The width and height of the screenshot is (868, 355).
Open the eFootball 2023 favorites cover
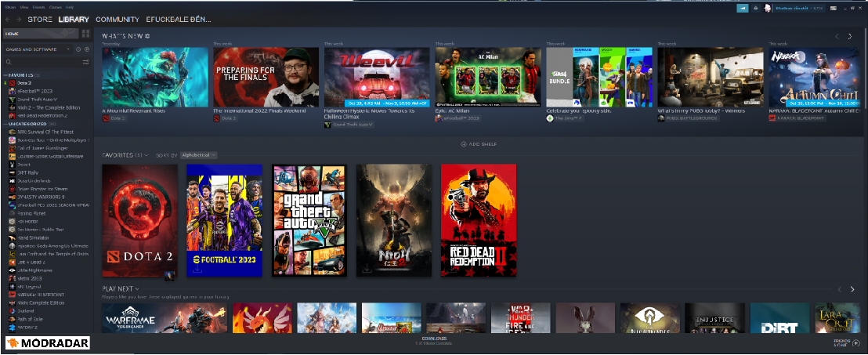[x=224, y=220]
